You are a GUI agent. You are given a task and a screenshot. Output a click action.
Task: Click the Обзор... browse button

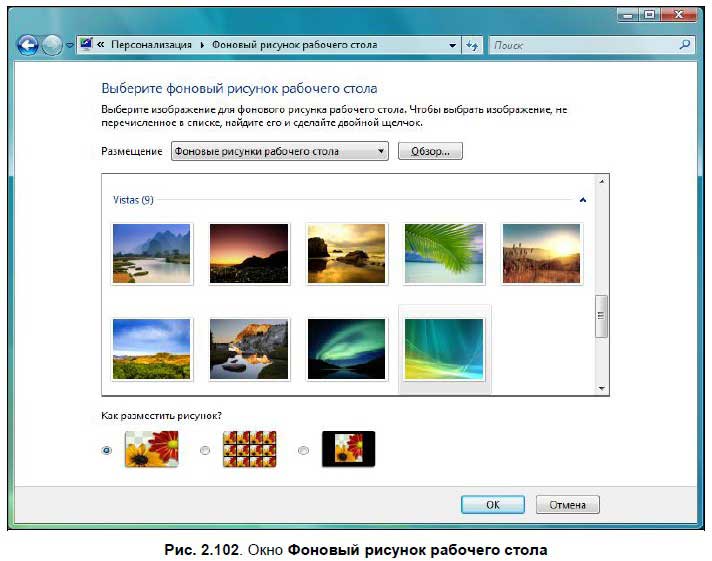(x=430, y=151)
